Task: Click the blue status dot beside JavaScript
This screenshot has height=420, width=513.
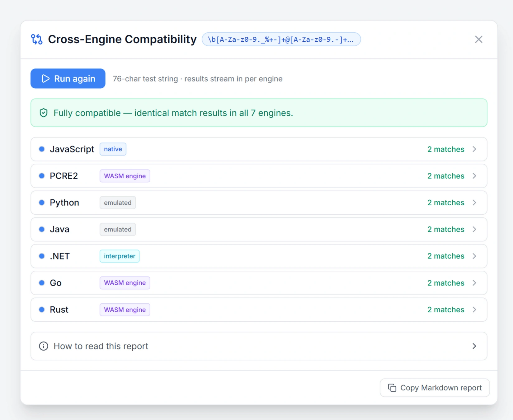Action: [x=42, y=149]
